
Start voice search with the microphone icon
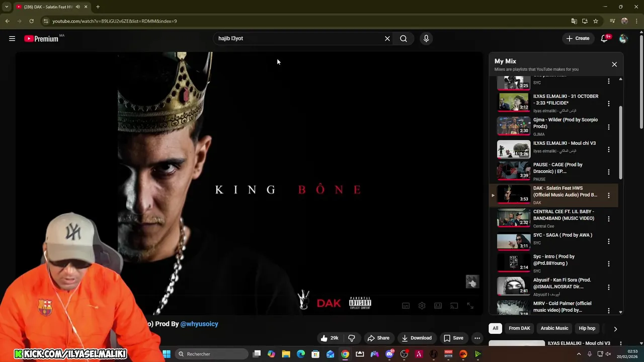pyautogui.click(x=426, y=39)
